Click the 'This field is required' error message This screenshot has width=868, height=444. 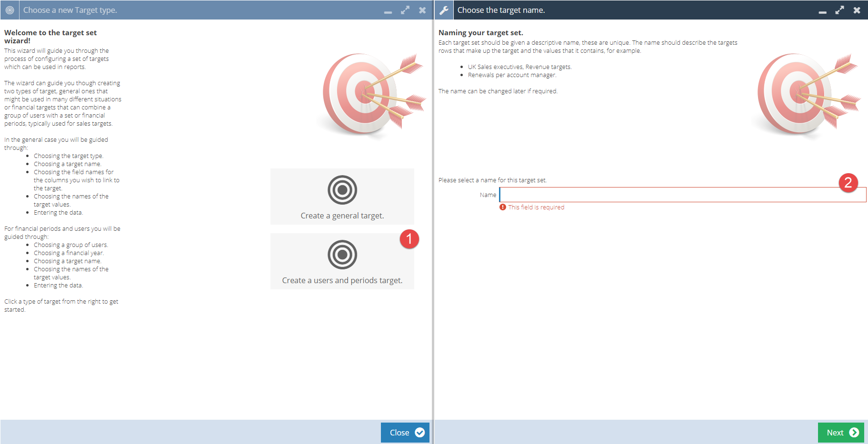coord(536,207)
